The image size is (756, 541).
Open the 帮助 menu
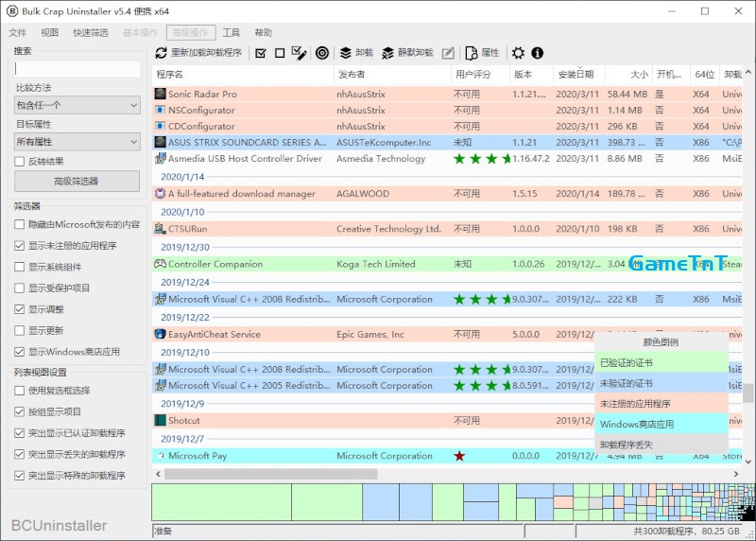[264, 32]
